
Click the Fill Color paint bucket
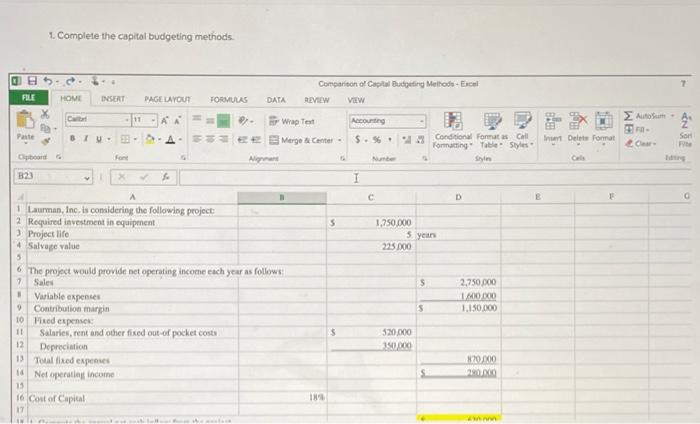click(x=150, y=139)
